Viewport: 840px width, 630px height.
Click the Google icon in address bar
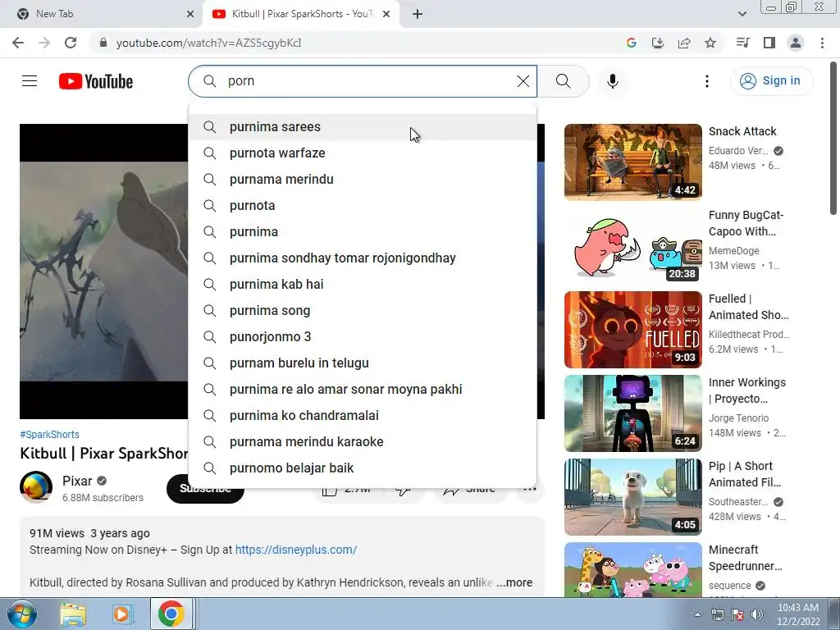[x=631, y=43]
